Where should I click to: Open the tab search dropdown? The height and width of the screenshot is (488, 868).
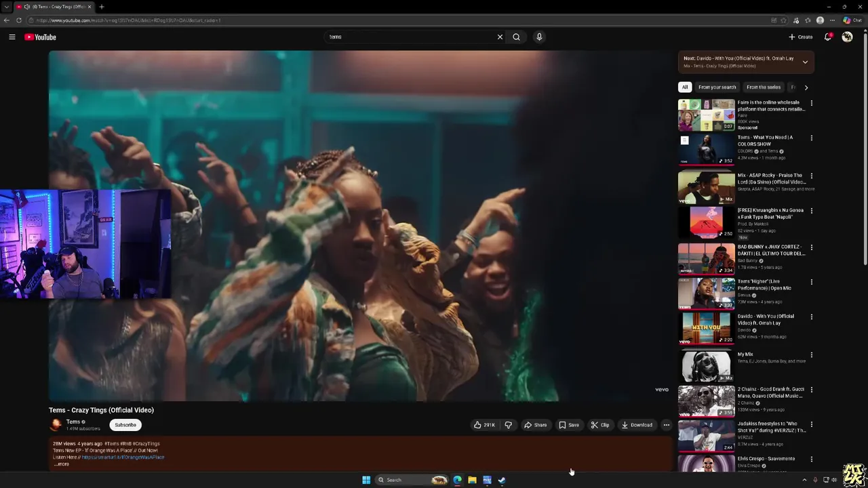pos(6,7)
